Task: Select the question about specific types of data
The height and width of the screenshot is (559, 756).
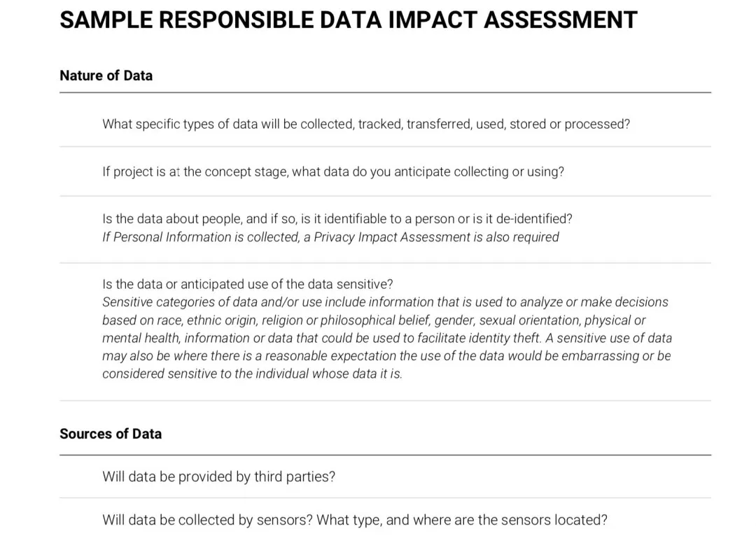Action: (365, 124)
